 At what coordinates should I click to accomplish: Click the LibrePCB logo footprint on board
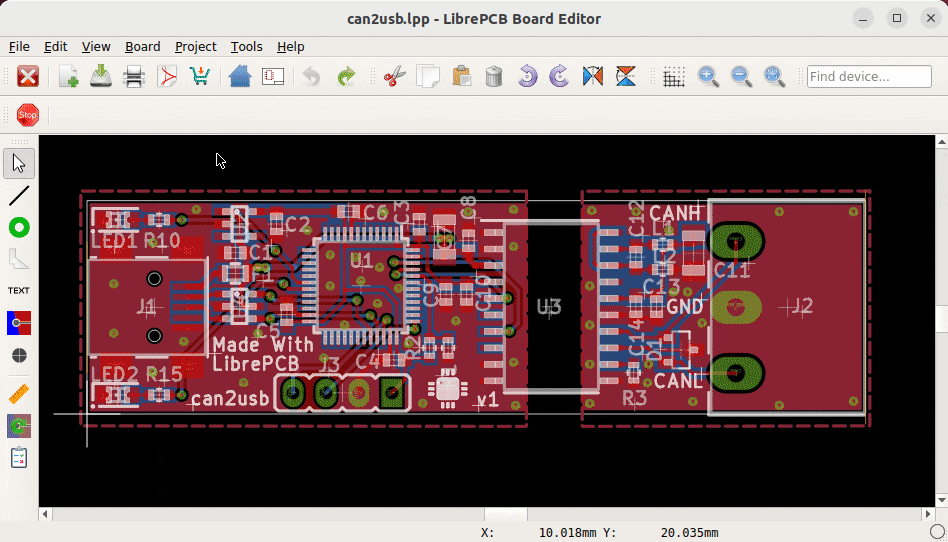click(448, 387)
